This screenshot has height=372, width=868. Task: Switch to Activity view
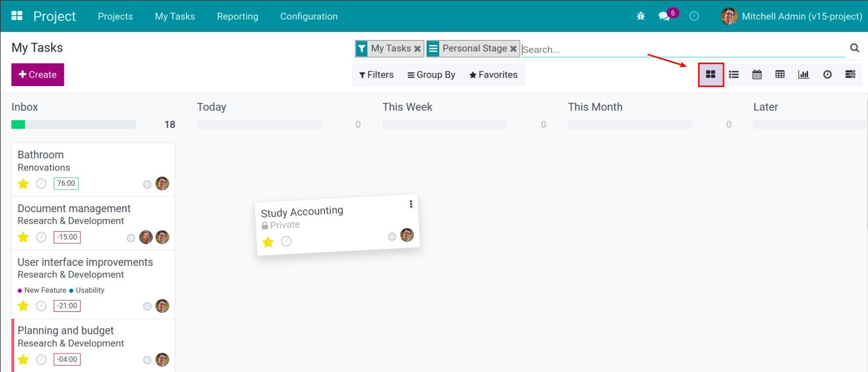pos(827,74)
